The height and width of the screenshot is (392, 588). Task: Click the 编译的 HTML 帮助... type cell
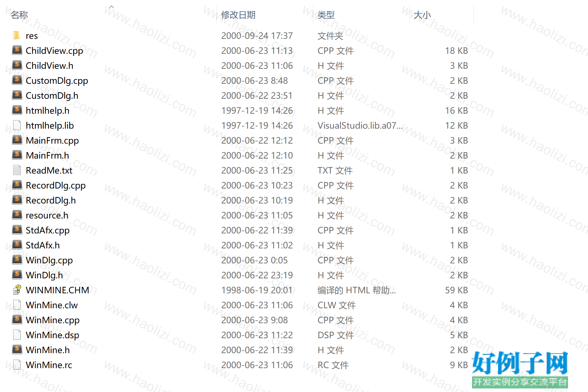coord(357,290)
